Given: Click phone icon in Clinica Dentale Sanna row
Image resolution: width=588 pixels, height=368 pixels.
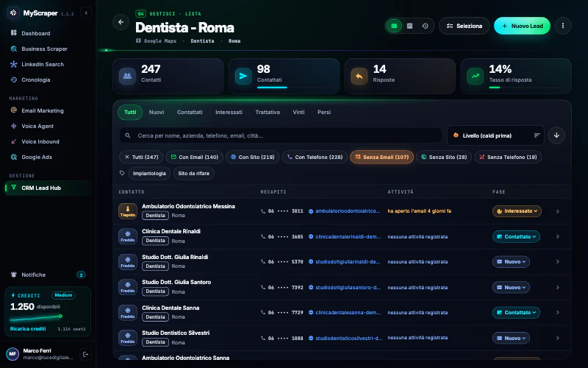Looking at the screenshot, I should pos(263,312).
